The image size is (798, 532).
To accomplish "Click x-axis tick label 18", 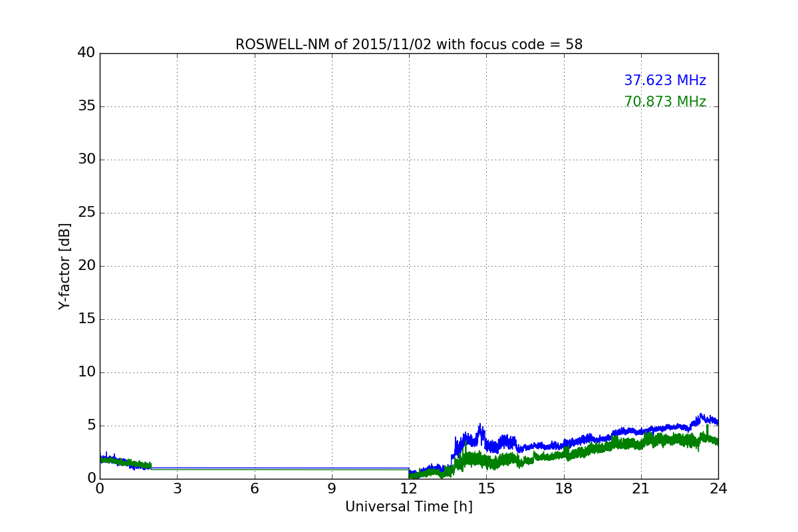I will click(x=564, y=488).
